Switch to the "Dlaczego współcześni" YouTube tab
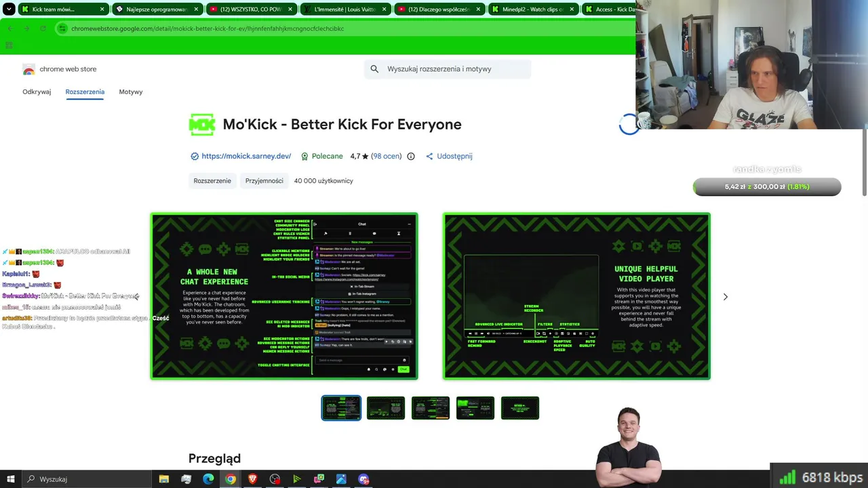Image resolution: width=868 pixels, height=488 pixels. (x=439, y=9)
